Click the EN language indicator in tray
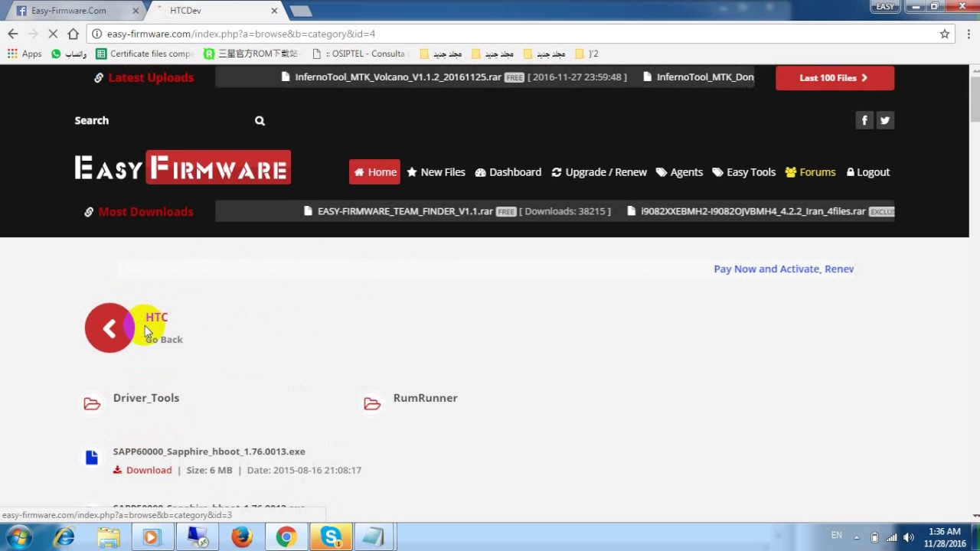The image size is (980, 551). pos(836,536)
